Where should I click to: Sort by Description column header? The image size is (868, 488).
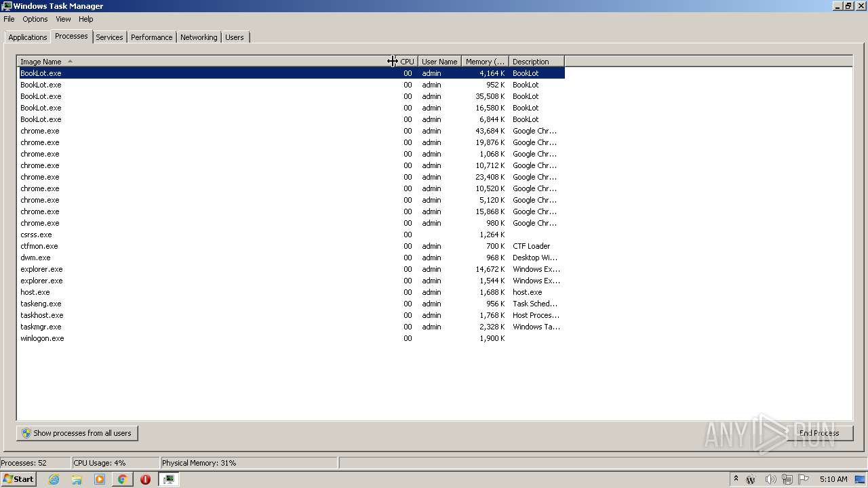pyautogui.click(x=536, y=62)
